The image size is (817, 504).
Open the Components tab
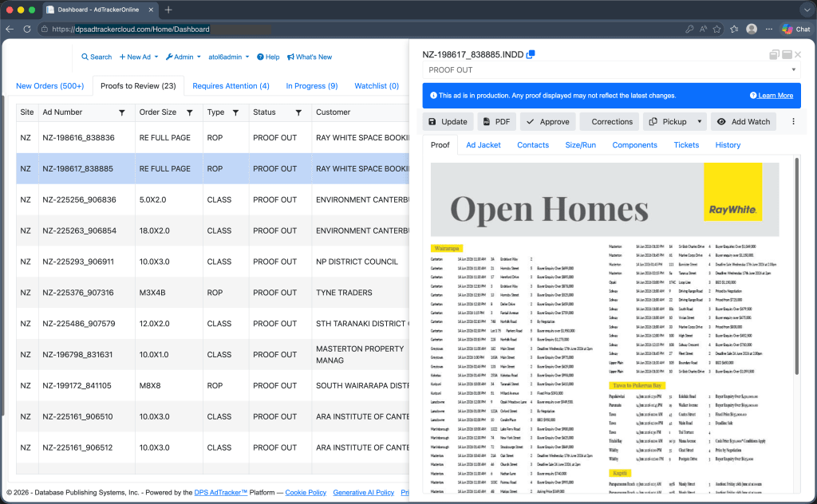[634, 145]
